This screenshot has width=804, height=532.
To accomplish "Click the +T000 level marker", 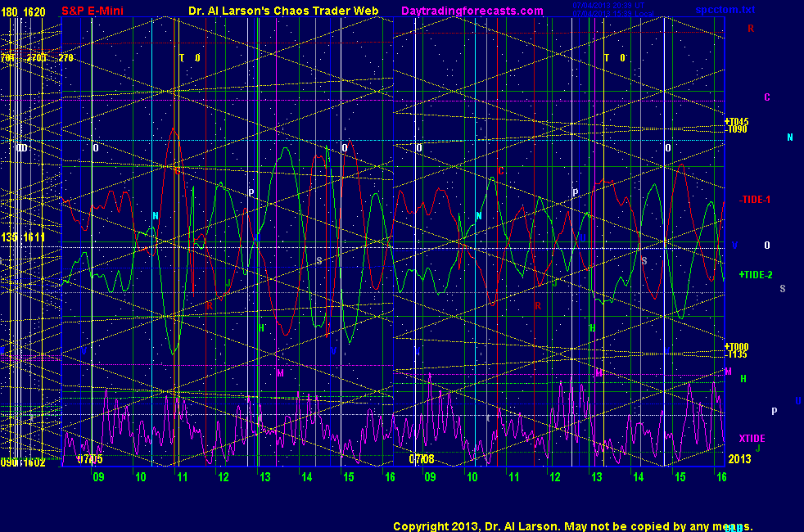I will pyautogui.click(x=737, y=346).
